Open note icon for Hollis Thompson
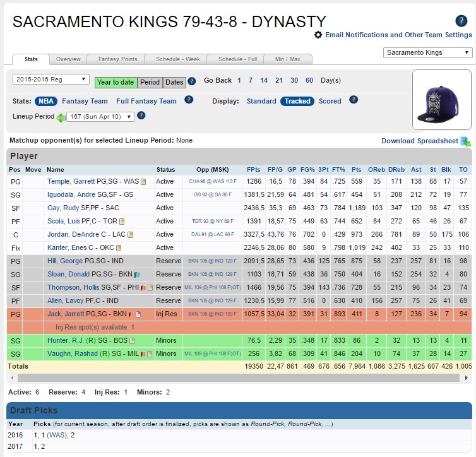Screen dimensions: 476x457 click(x=150, y=288)
